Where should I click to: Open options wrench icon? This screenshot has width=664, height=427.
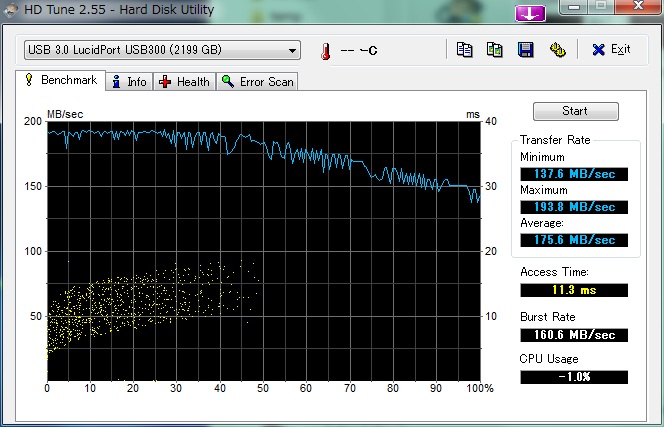558,50
